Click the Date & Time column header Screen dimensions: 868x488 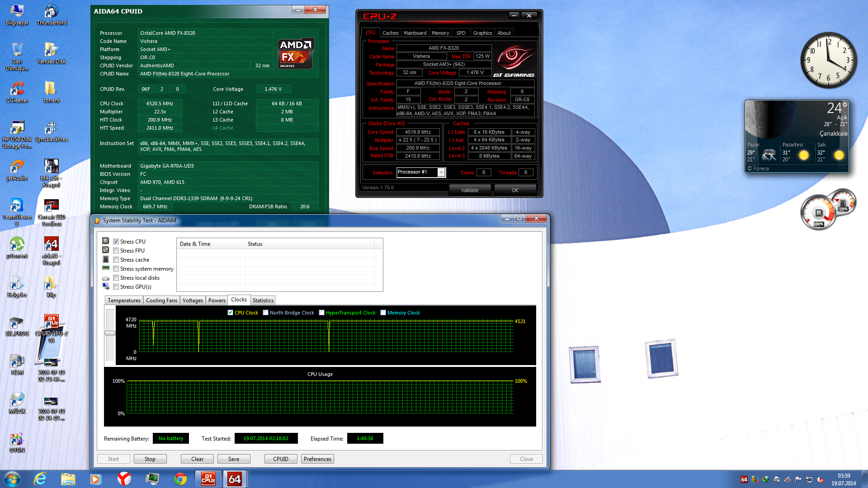coord(211,244)
